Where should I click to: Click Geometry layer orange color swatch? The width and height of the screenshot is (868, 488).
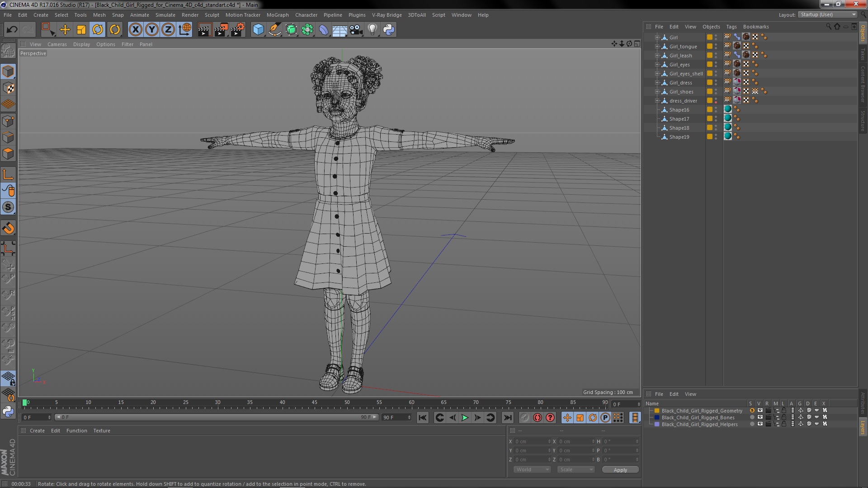[657, 411]
